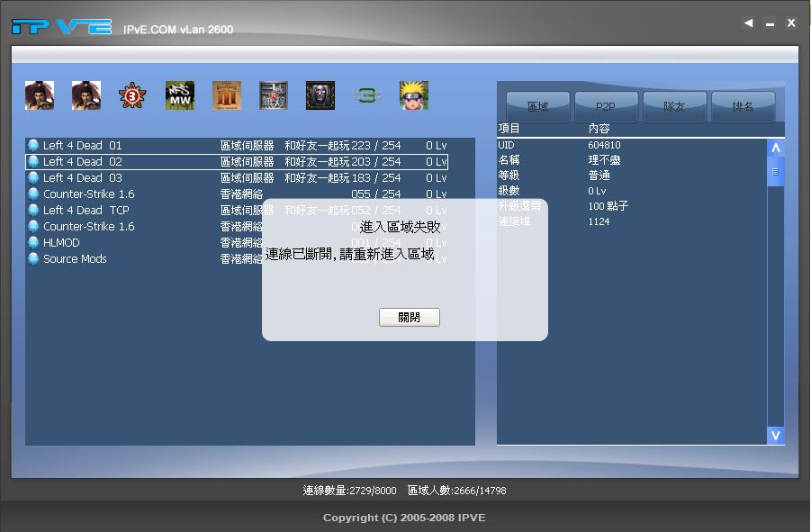Dismiss the error dialog with 關閉

point(410,317)
